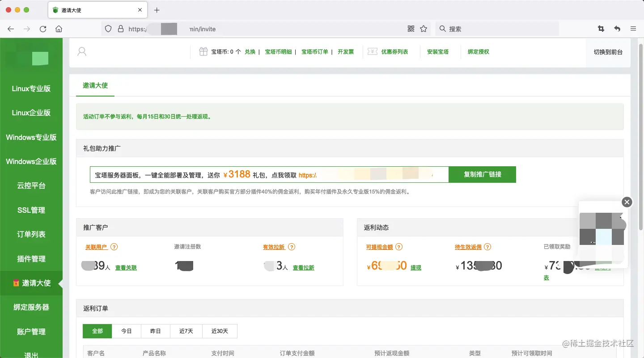This screenshot has width=644, height=358.
Task: Switch to the 近7天 tab
Action: [186, 331]
